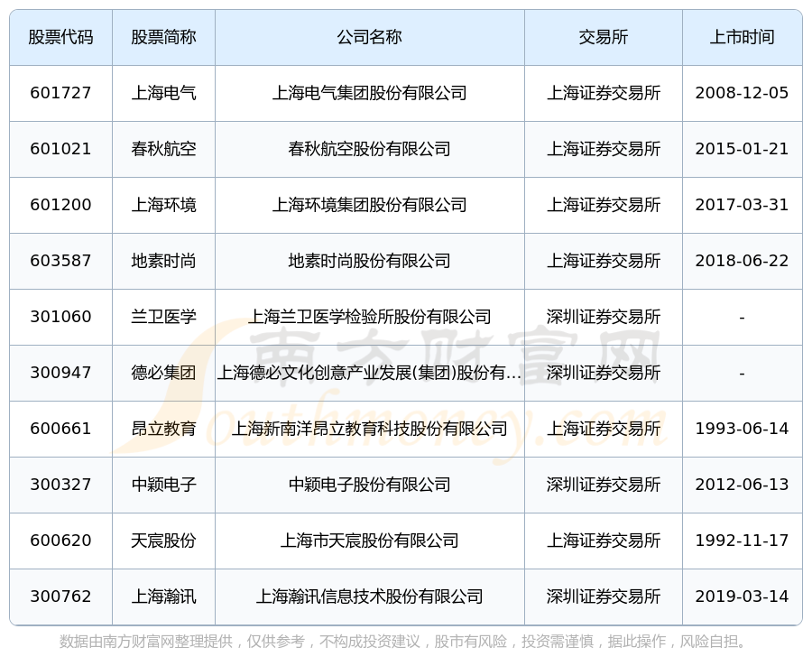
Task: Click the exchange cell in 301060 row
Action: [604, 317]
